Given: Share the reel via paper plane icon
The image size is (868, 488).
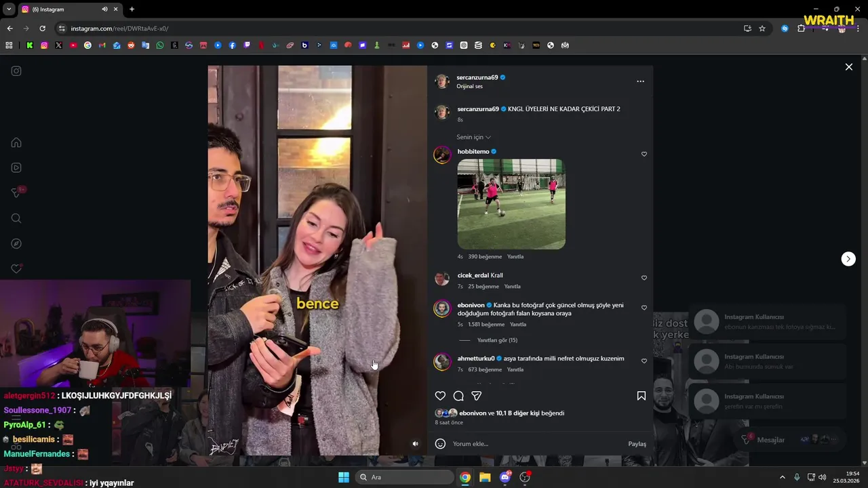Looking at the screenshot, I should coord(477,396).
